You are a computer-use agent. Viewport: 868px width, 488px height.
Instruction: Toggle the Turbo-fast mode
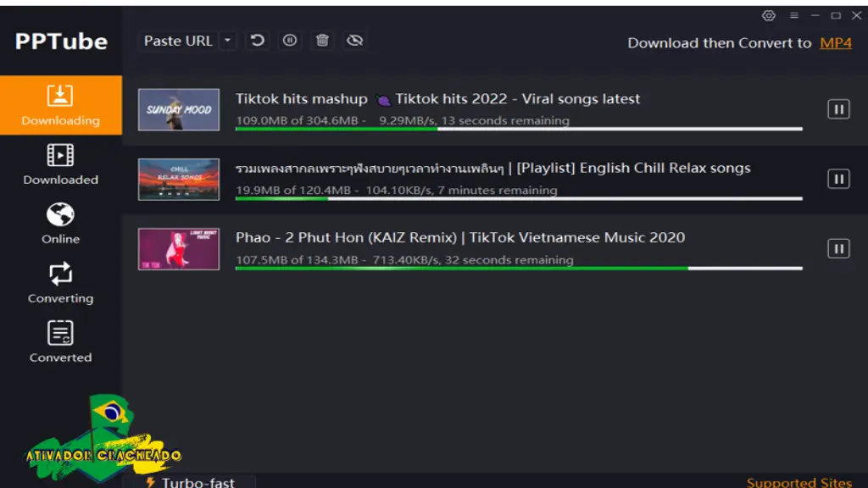click(x=191, y=482)
